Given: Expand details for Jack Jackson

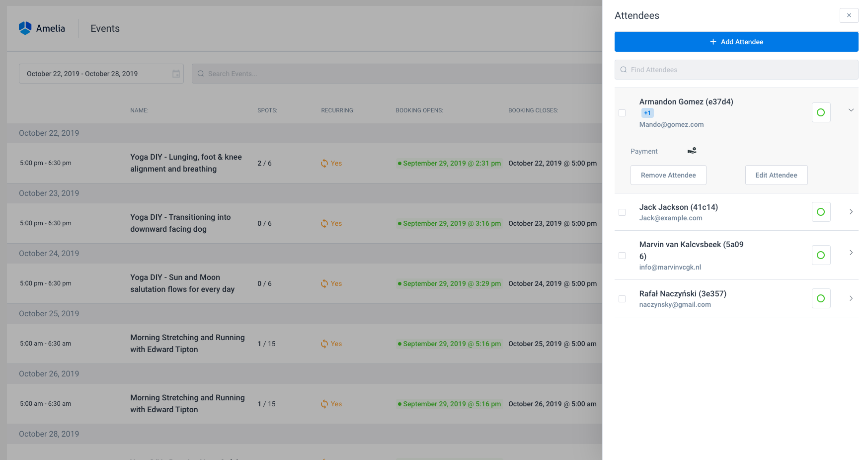Looking at the screenshot, I should (x=851, y=212).
